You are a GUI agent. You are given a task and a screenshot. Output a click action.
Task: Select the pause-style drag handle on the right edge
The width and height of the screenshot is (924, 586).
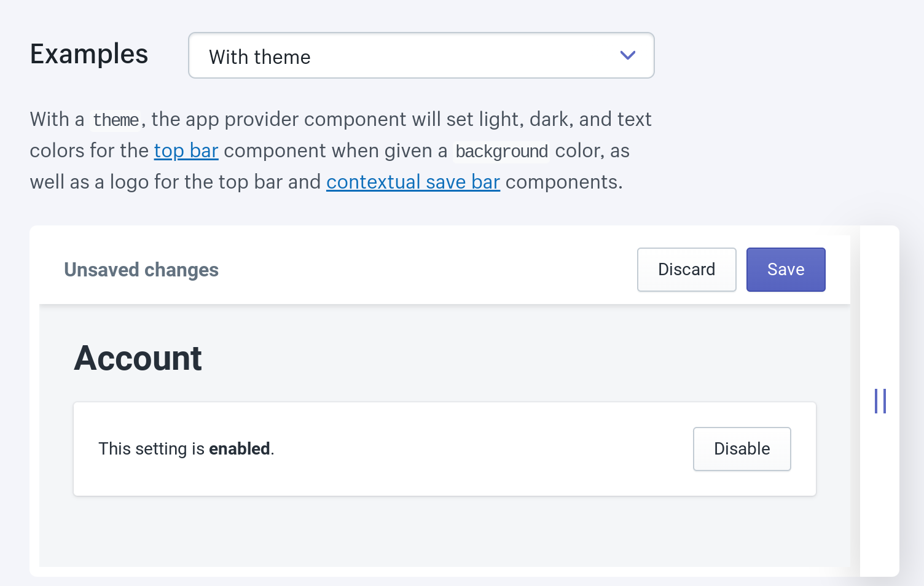[880, 401]
